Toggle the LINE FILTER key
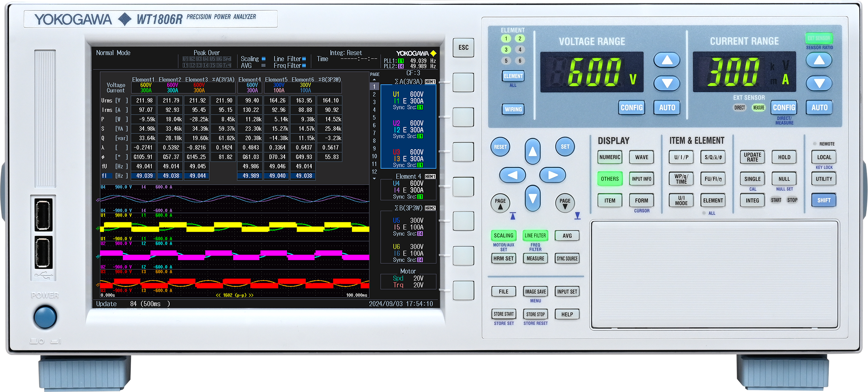Viewport: 868px width, 392px height. tap(535, 235)
